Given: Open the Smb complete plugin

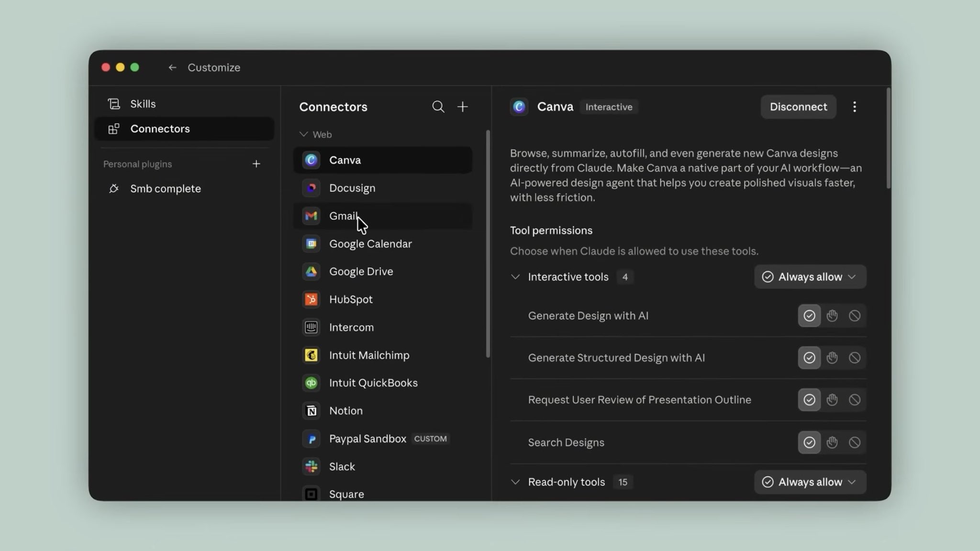Looking at the screenshot, I should coord(184,188).
